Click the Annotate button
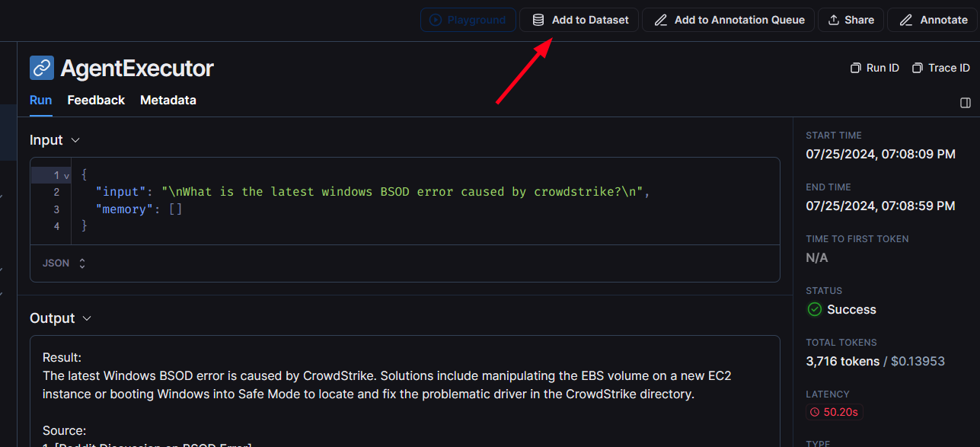The height and width of the screenshot is (447, 980). 933,20
